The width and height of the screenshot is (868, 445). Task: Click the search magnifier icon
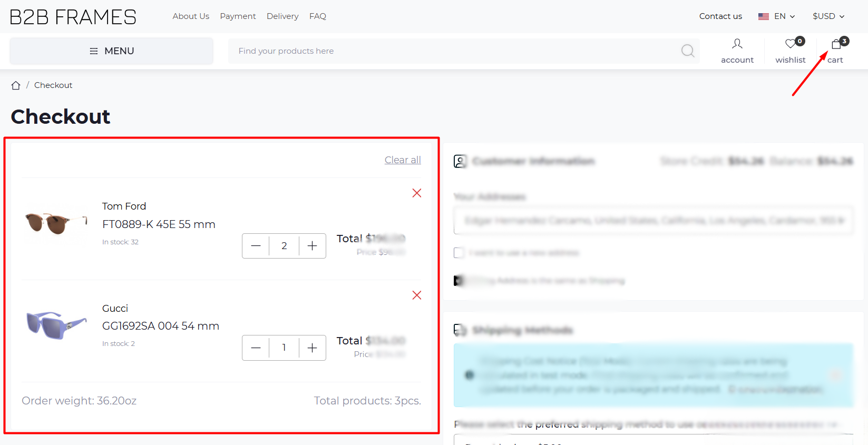688,51
